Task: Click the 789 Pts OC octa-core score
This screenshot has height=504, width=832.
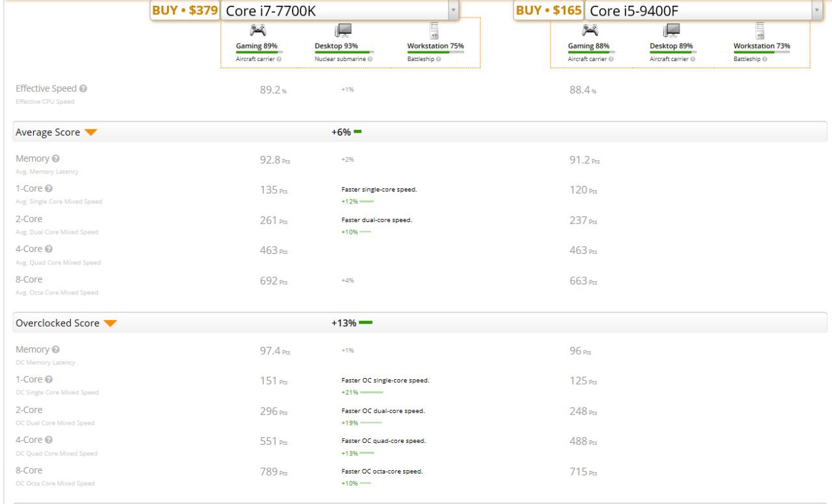Action: tap(274, 472)
